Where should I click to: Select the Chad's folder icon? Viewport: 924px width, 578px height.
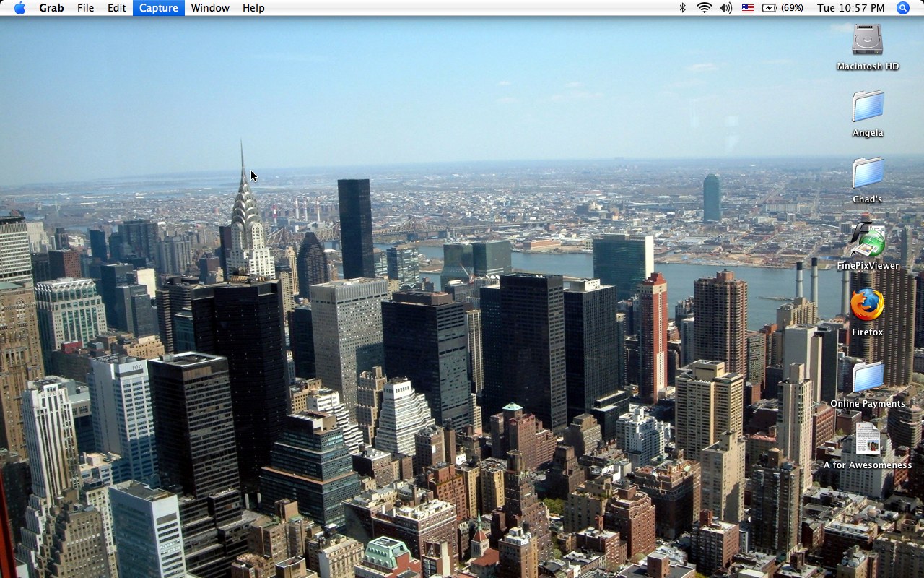click(868, 173)
